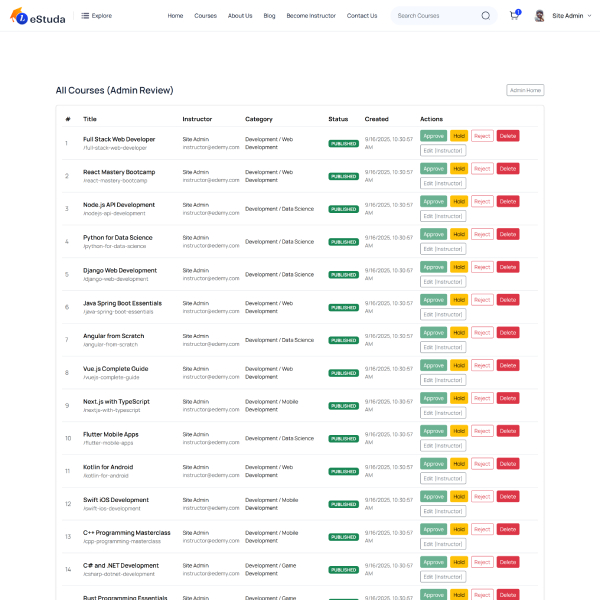Open the Vue.js Complete Guide course title
The height and width of the screenshot is (600, 600).
[x=115, y=368]
